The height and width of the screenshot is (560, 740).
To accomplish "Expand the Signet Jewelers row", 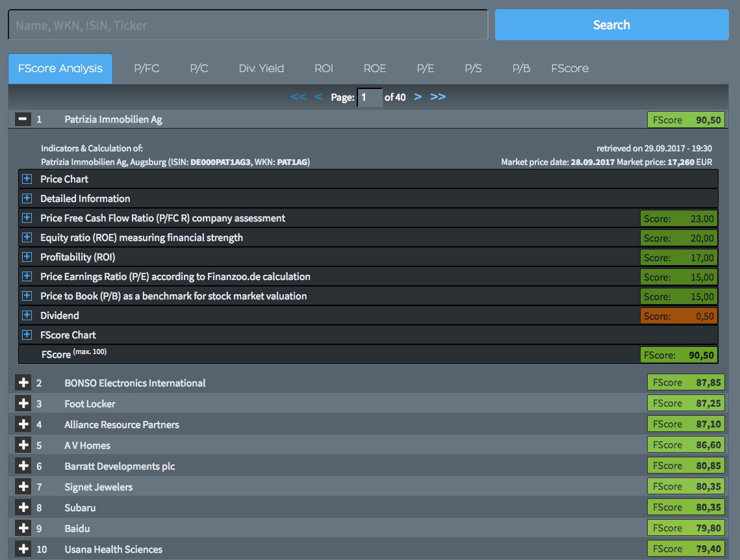I will (x=23, y=487).
